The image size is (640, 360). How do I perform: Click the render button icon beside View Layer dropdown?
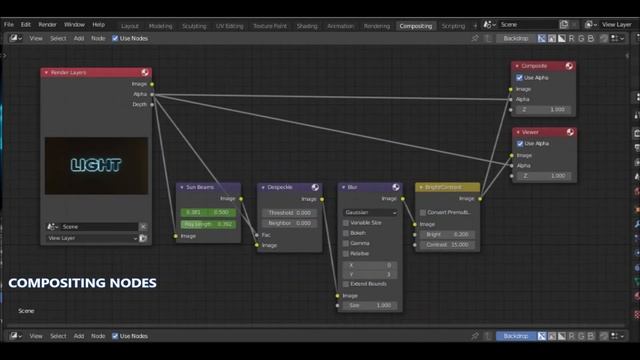tap(143, 238)
